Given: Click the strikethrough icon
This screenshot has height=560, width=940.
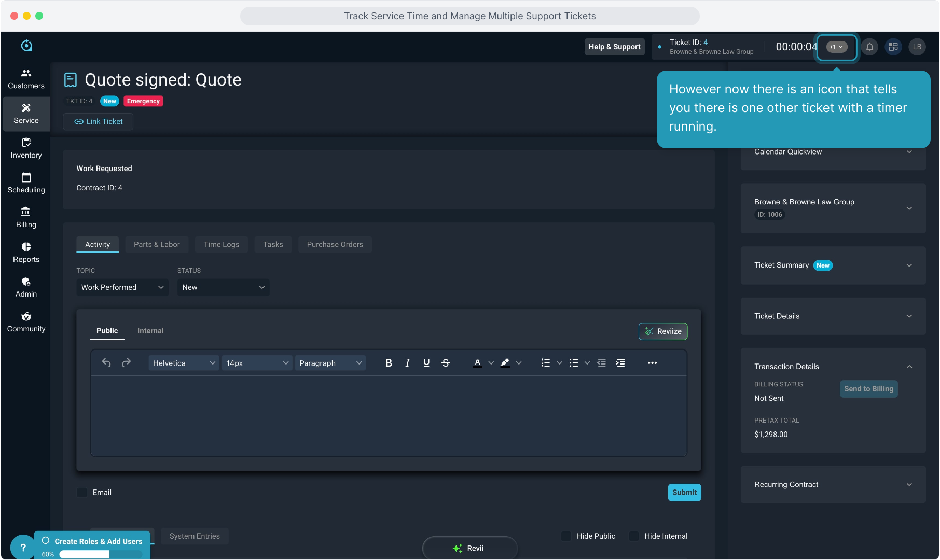Looking at the screenshot, I should pyautogui.click(x=446, y=363).
